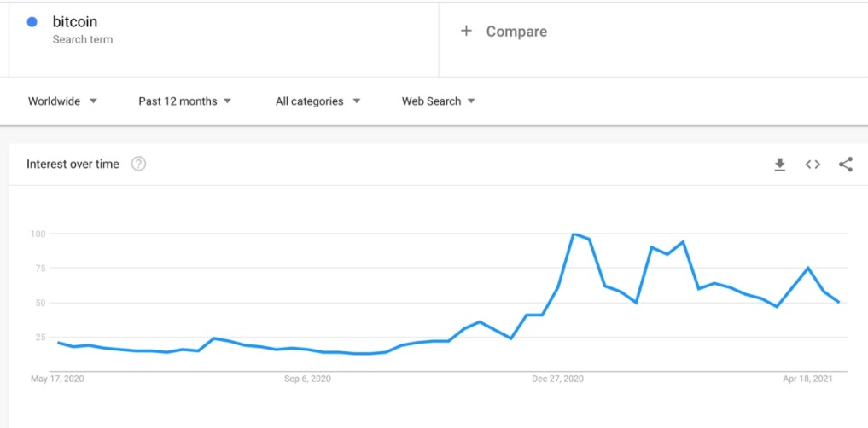Share the Interest over time chart
Viewport: 868px width, 428px height.
pyautogui.click(x=845, y=165)
